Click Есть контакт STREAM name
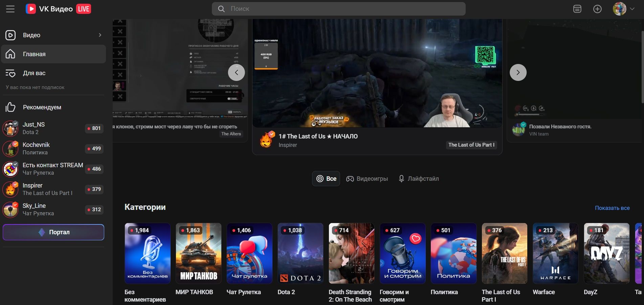This screenshot has height=305, width=644. 53,165
